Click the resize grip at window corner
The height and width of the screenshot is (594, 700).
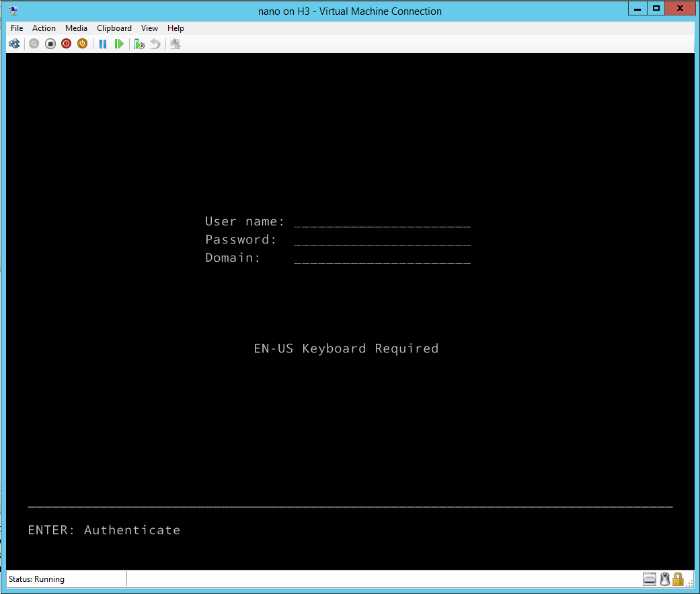click(x=690, y=583)
